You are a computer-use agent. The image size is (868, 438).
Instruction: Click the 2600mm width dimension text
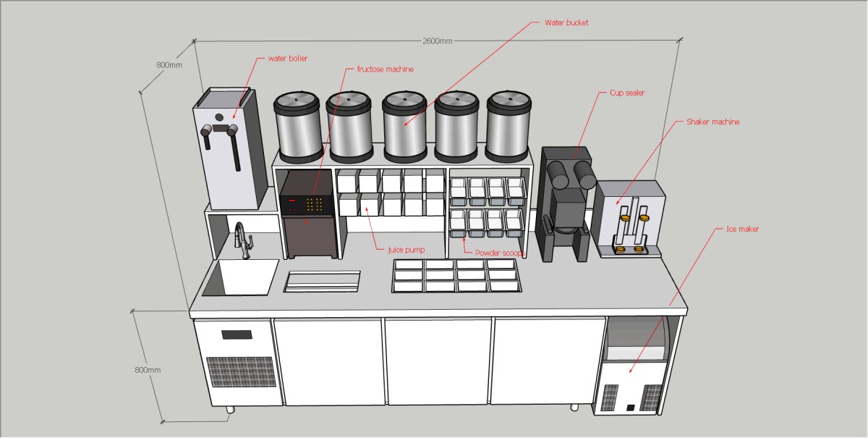click(437, 41)
